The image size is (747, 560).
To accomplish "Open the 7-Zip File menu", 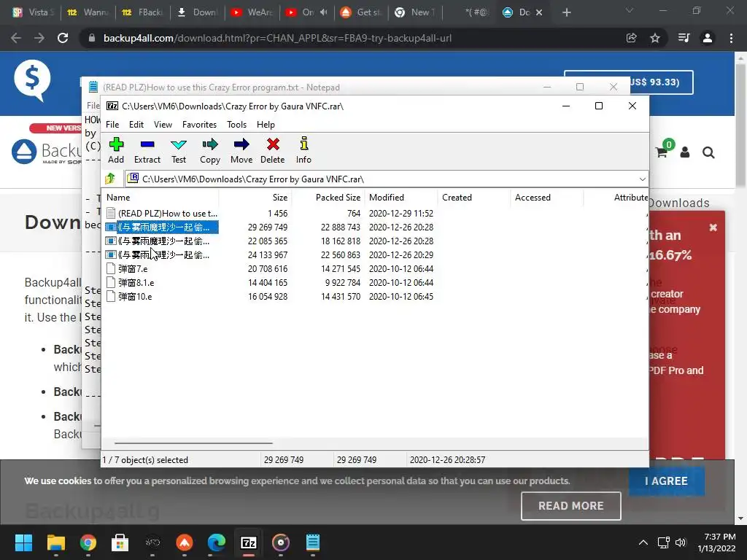I will click(x=112, y=124).
